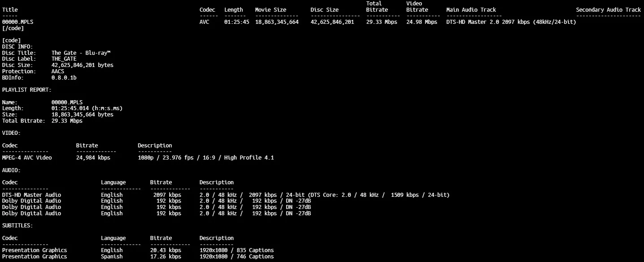Click the closing [/code] tag
Image resolution: width=644 pixels, height=262 pixels.
pyautogui.click(x=13, y=28)
